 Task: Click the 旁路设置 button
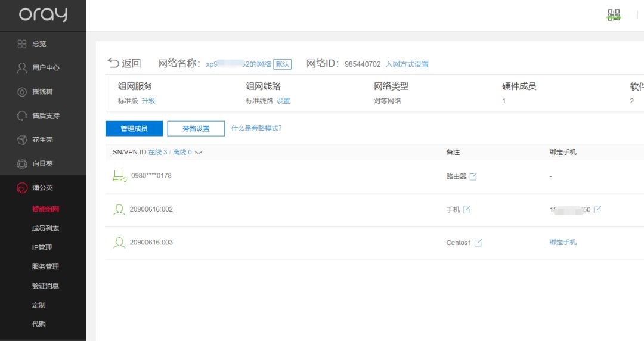coord(196,129)
